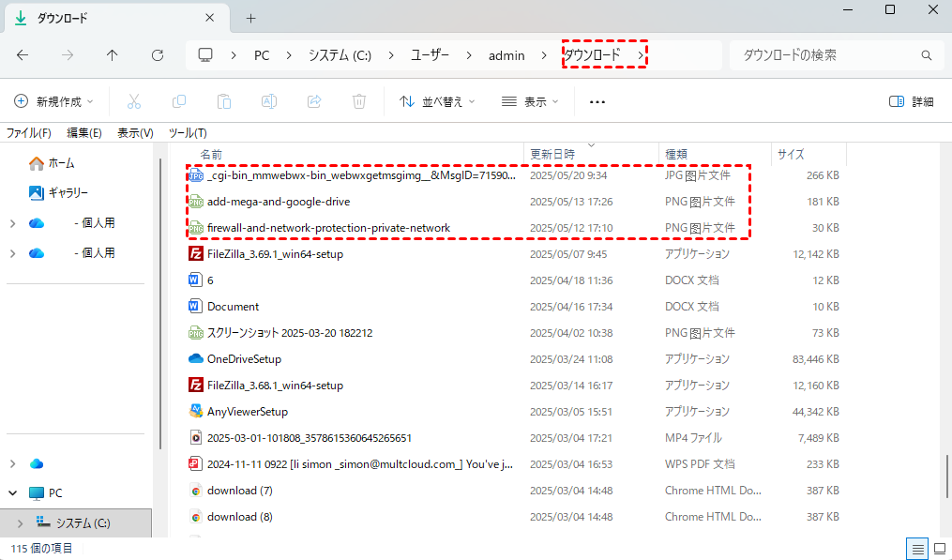Click the copy icon in toolbar
Viewport: 952px width, 560px height.
[x=179, y=101]
